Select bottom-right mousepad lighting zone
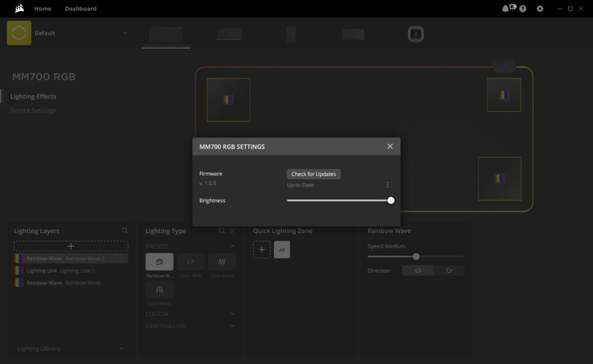 [x=499, y=179]
